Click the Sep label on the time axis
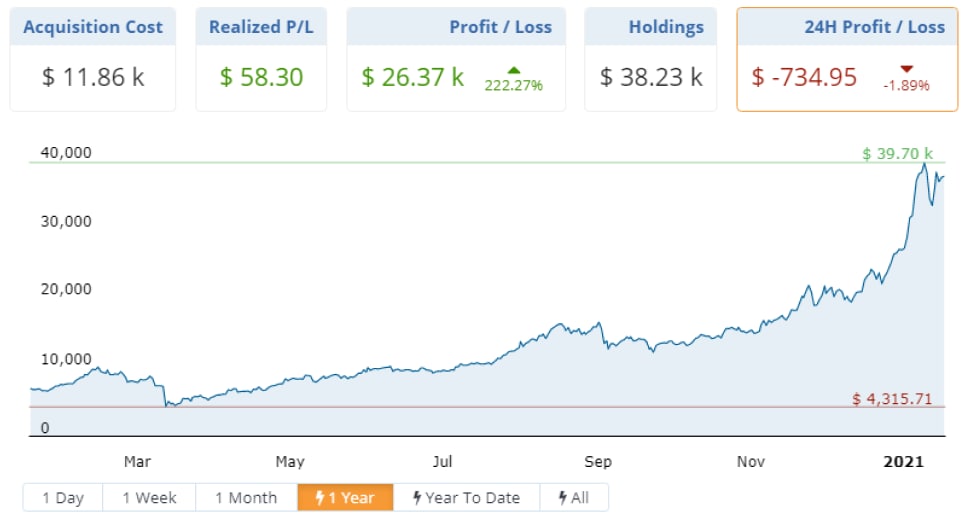970x526 pixels. 598,462
